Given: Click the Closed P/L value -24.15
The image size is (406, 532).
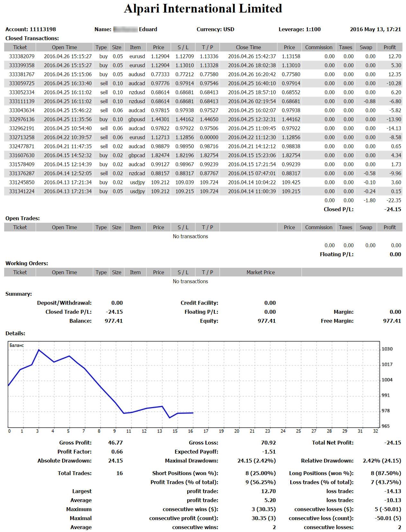Looking at the screenshot, I should tap(392, 209).
